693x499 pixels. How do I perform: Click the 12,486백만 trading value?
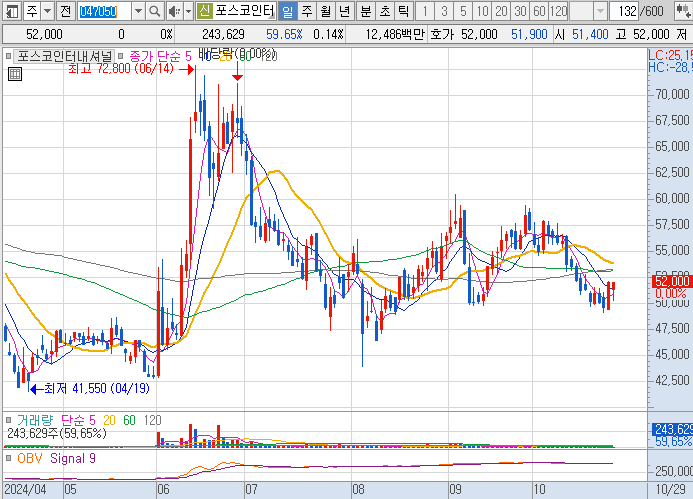(x=394, y=34)
